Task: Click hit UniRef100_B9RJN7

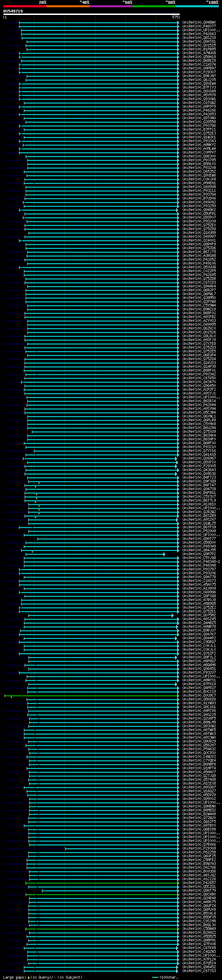Action: (199, 76)
